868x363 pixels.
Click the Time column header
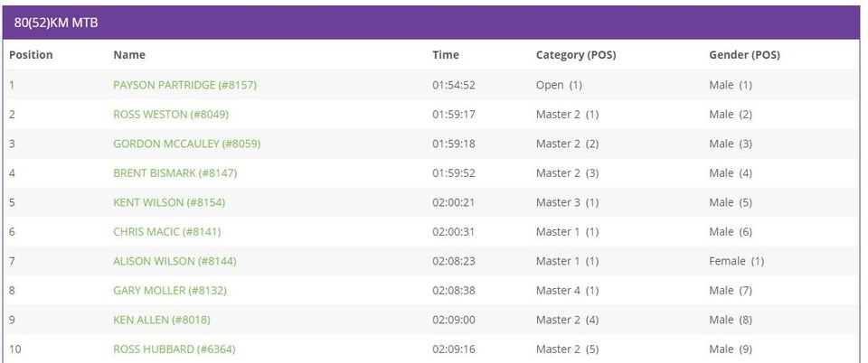[x=446, y=55]
